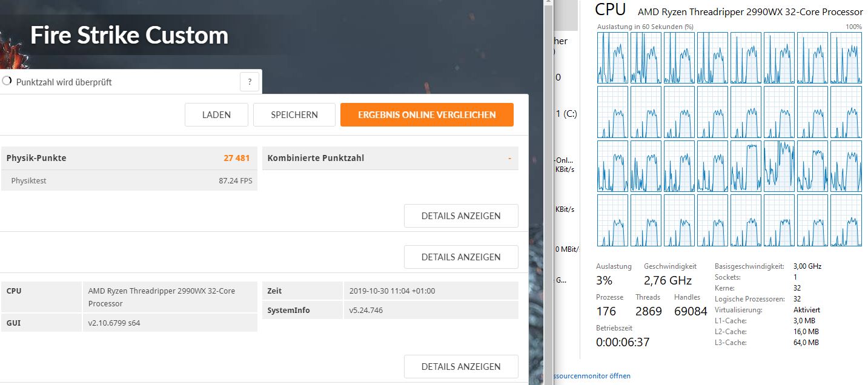Click the orange score '27 481'

(x=237, y=158)
